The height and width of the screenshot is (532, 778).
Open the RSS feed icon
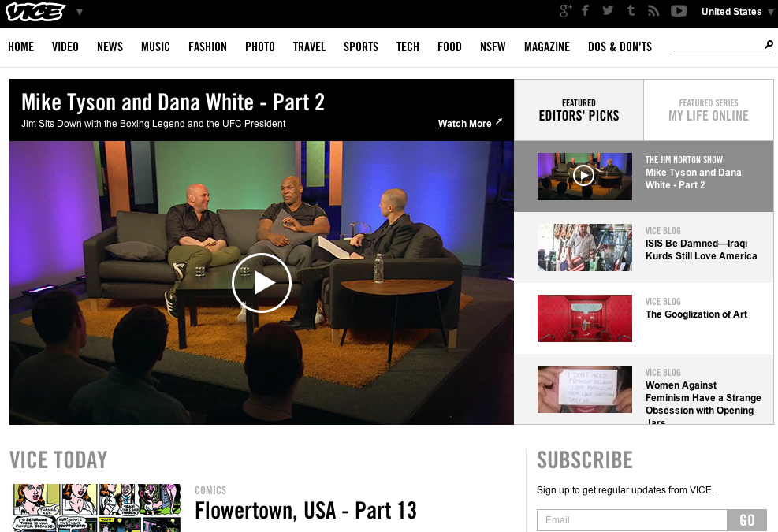[x=653, y=11]
